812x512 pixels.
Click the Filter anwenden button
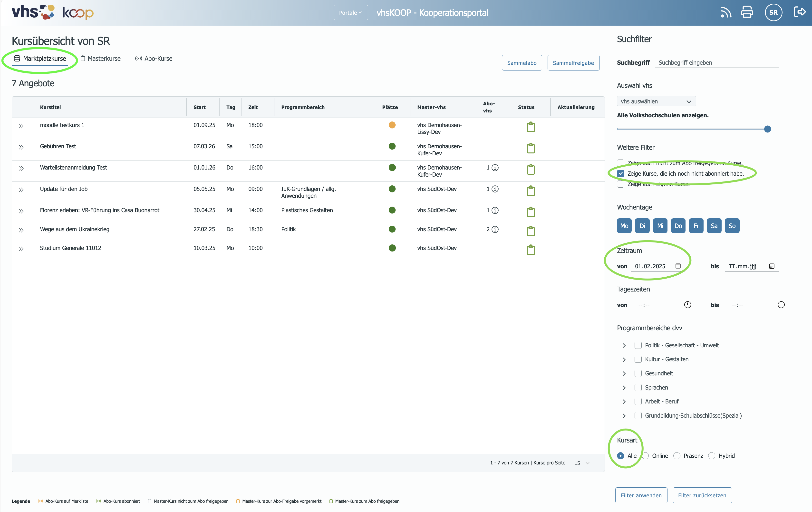coord(641,495)
